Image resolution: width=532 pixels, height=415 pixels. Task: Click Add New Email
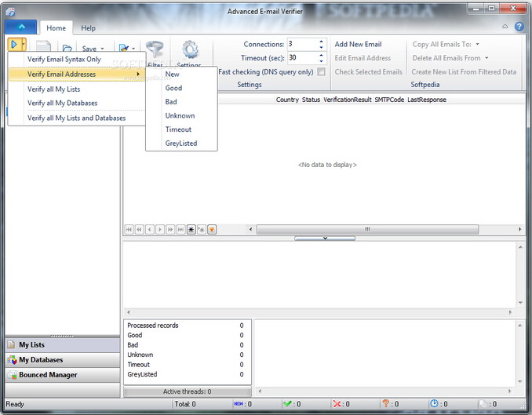pyautogui.click(x=359, y=44)
